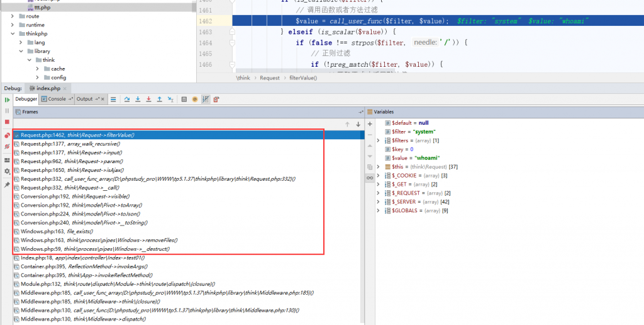The width and height of the screenshot is (644, 325).
Task: Expand the $_SERVER array variable
Action: click(378, 202)
